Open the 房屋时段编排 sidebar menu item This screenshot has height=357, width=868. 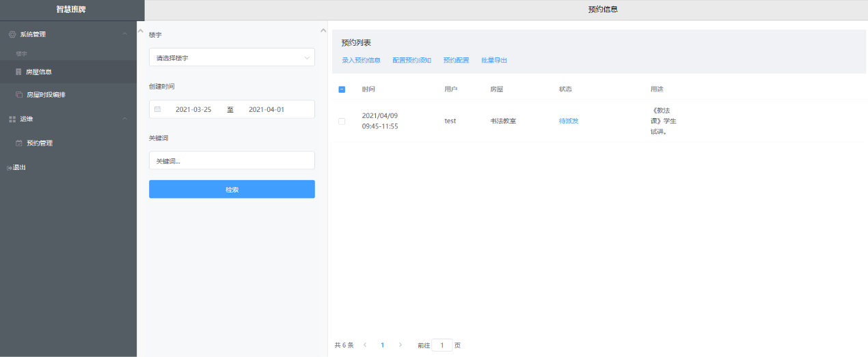point(68,95)
